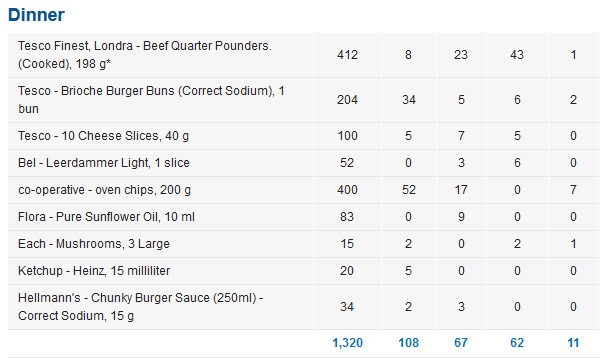600x362 pixels.
Task: Click the 62 total protein value
Action: click(517, 343)
